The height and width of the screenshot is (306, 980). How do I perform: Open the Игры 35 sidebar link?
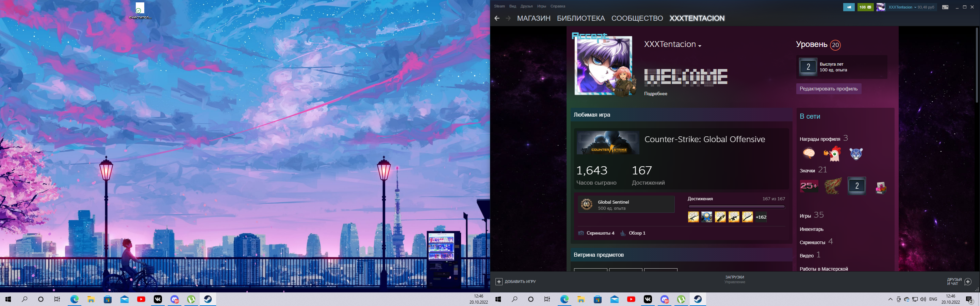[812, 215]
